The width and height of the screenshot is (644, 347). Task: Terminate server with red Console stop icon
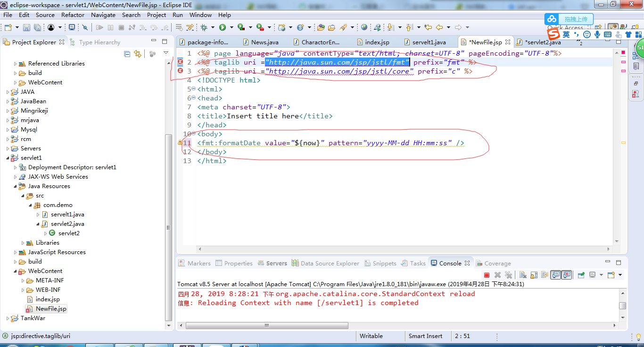point(487,275)
